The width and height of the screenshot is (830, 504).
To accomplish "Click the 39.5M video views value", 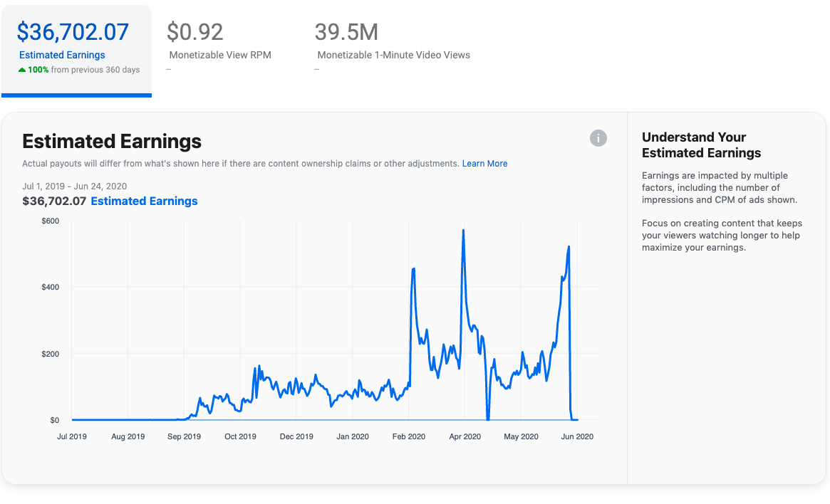I will pos(346,32).
